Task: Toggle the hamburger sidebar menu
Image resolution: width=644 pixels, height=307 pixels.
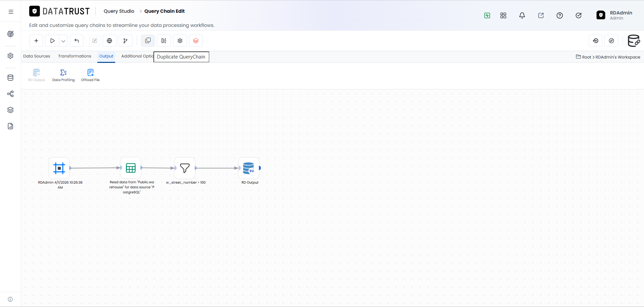Action: [11, 12]
